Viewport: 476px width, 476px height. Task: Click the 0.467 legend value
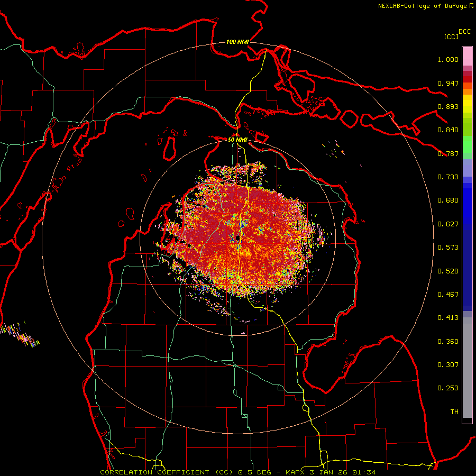point(448,295)
